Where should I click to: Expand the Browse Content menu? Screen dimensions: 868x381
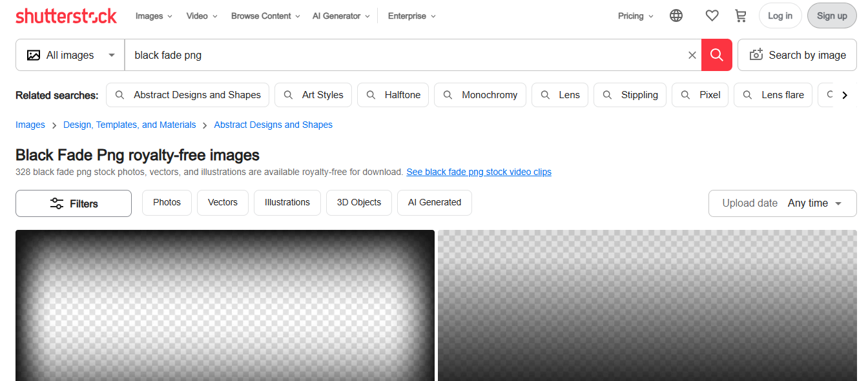[x=265, y=16]
